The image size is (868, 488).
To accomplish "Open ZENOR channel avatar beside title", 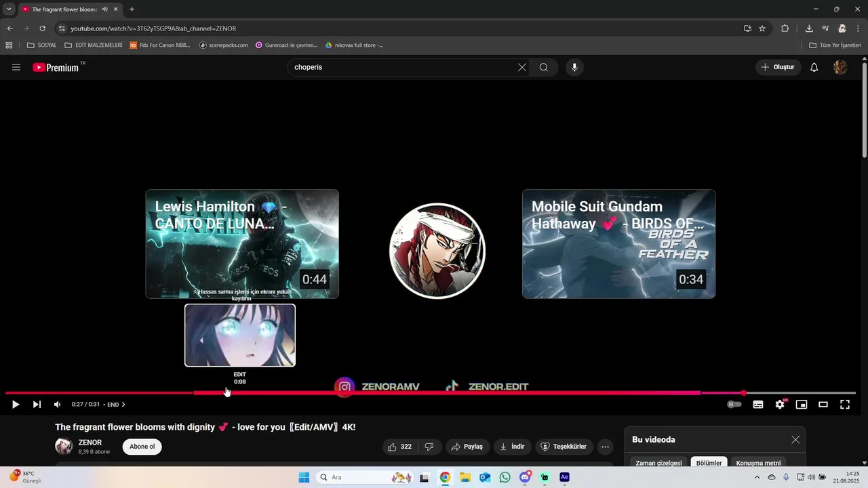I will pyautogui.click(x=64, y=447).
